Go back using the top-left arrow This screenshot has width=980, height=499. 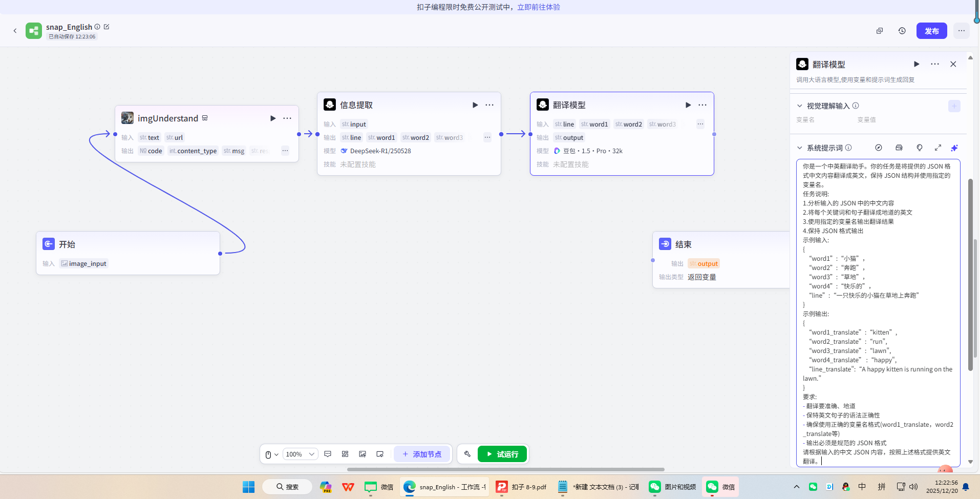[x=15, y=31]
